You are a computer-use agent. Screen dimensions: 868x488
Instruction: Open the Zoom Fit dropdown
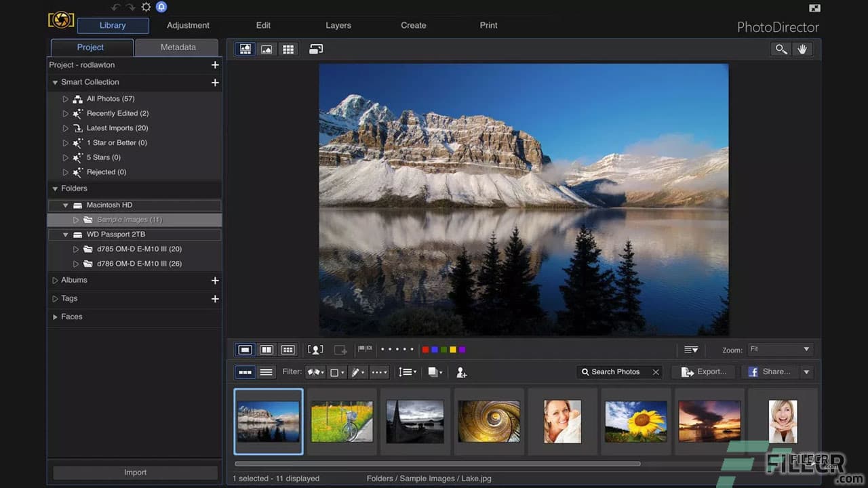(780, 350)
